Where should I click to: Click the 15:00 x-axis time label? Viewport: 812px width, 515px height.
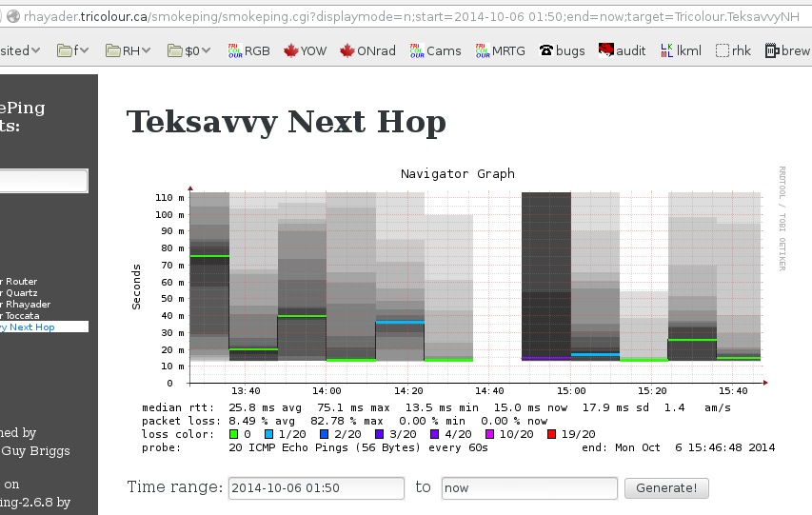pyautogui.click(x=571, y=391)
